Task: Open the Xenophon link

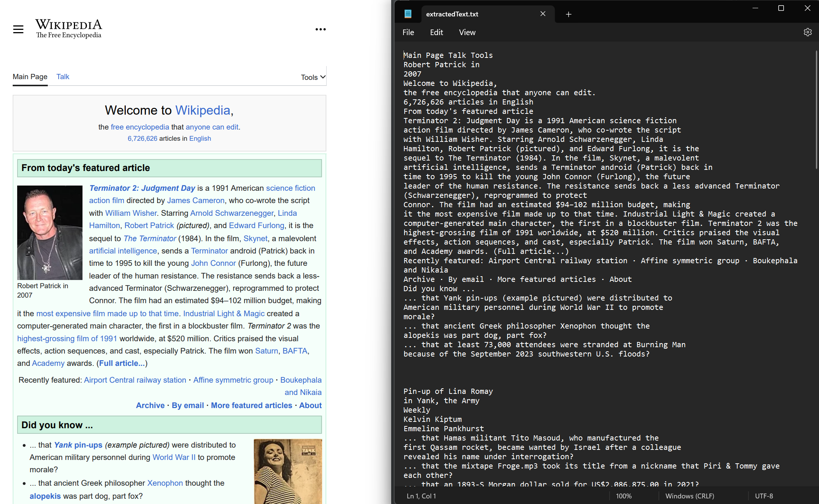Action: click(x=165, y=483)
